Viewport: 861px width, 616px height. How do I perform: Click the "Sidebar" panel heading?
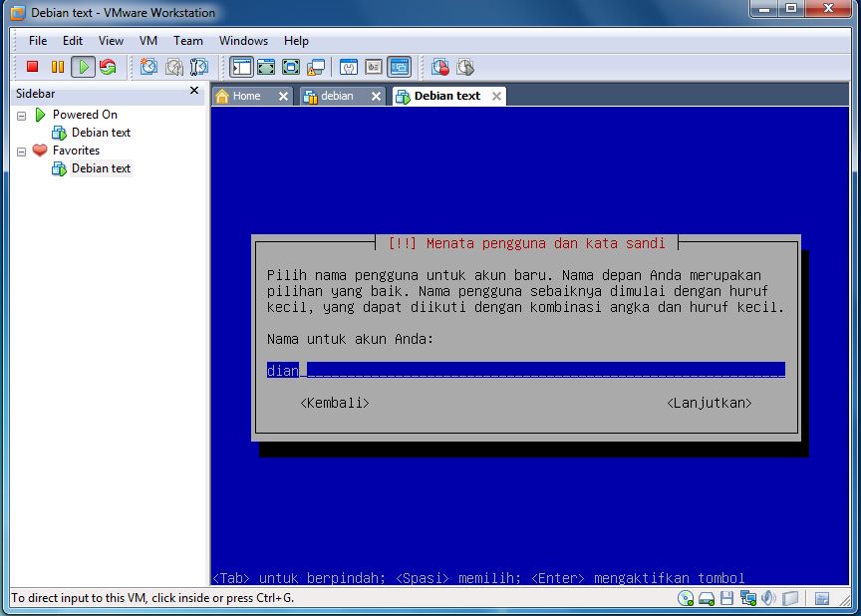(x=35, y=94)
